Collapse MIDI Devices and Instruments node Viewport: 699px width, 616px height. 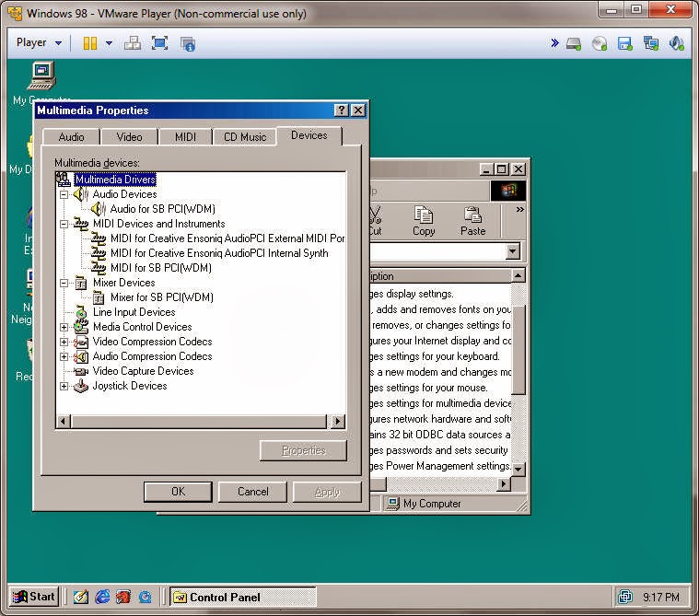point(64,224)
